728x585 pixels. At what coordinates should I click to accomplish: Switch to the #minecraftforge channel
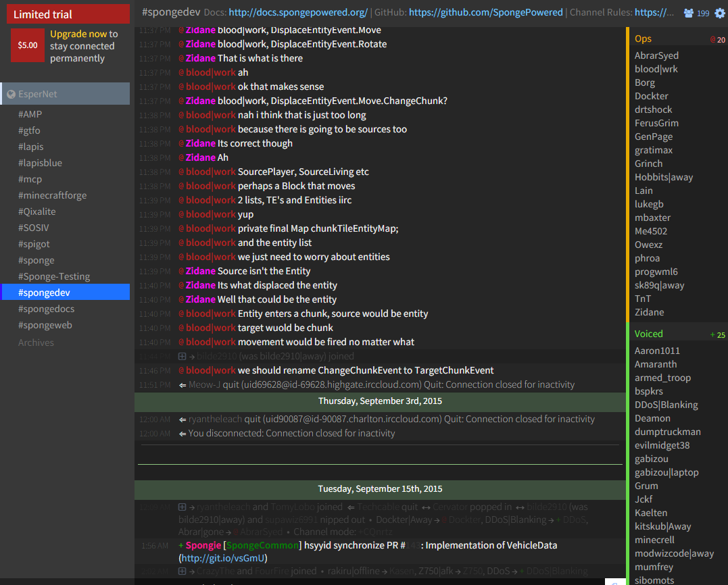click(x=52, y=195)
